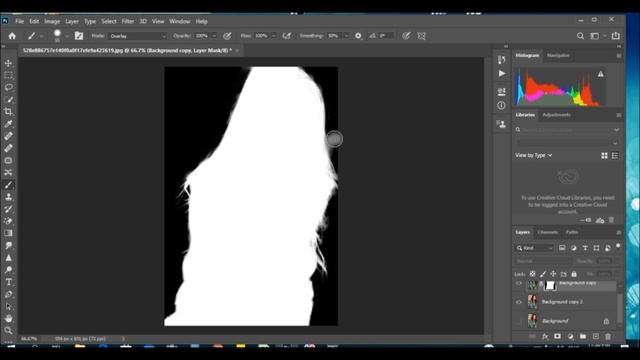Open the search icon in options bar
This screenshot has height=360, width=640.
pyautogui.click(x=580, y=36)
